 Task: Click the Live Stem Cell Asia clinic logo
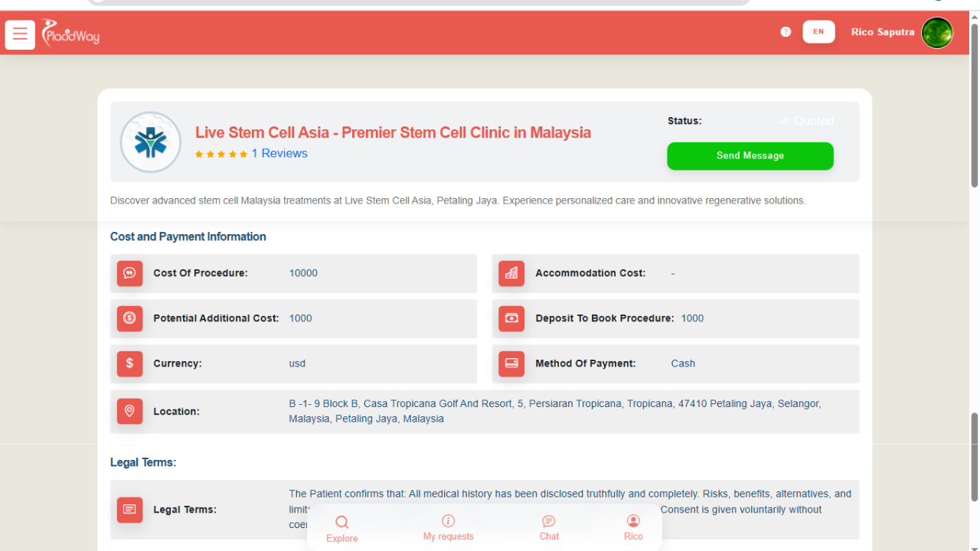click(x=151, y=142)
